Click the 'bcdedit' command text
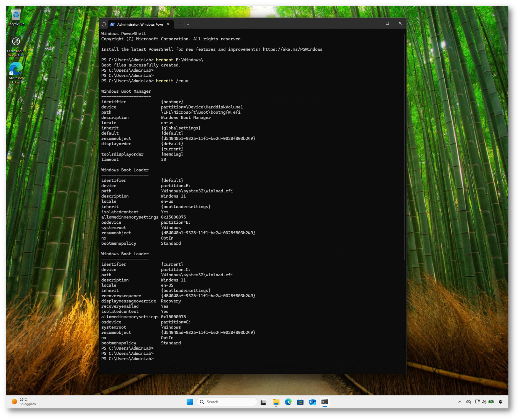Viewport: 520px width, 420px height. 165,81
